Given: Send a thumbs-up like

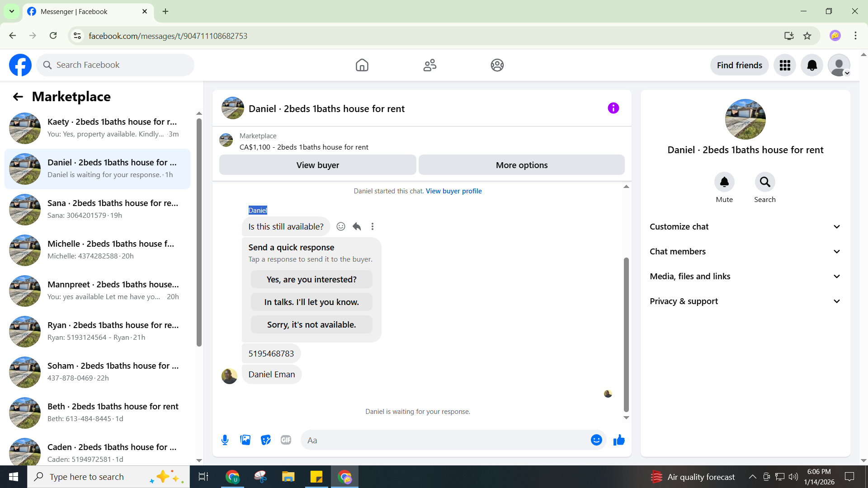Looking at the screenshot, I should click(619, 440).
